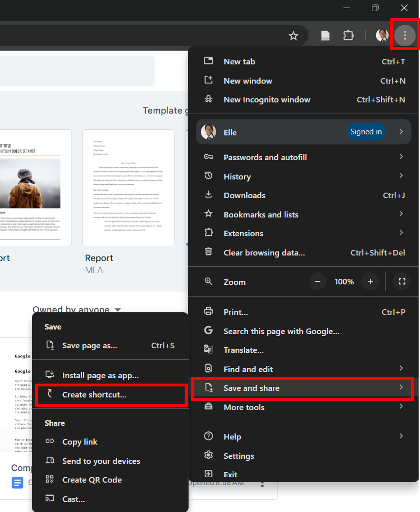Click the Zoom magnifier icon
The width and height of the screenshot is (420, 512).
pos(208,281)
